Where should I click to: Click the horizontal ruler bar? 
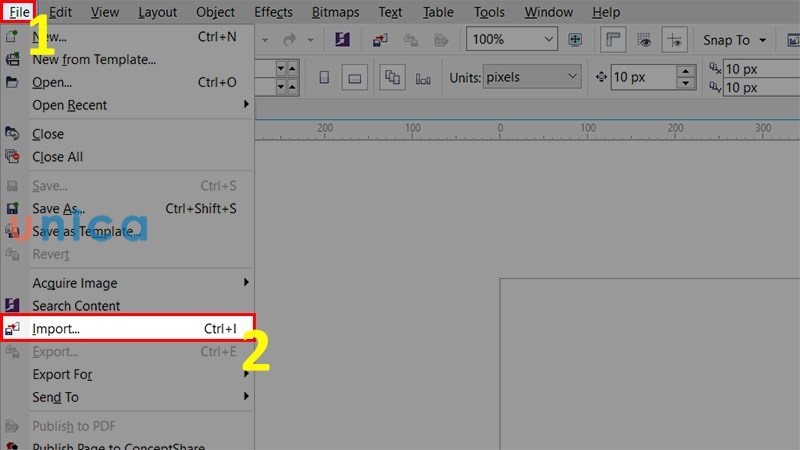(527, 130)
